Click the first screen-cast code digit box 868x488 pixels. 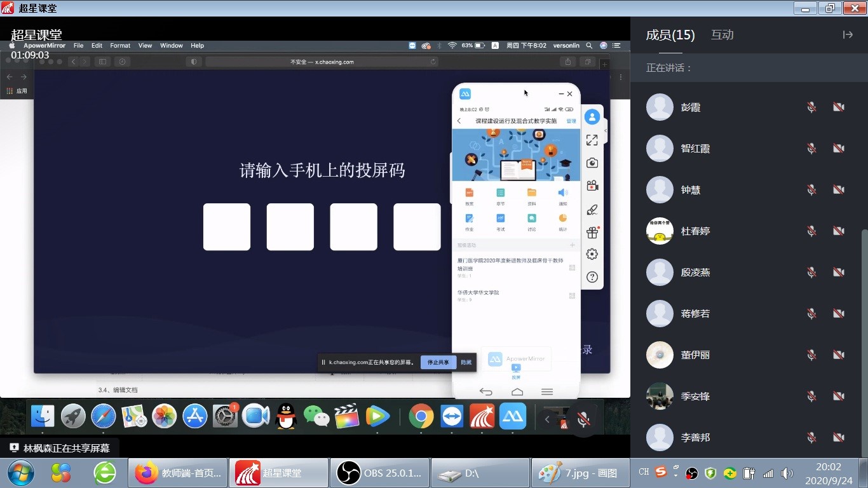click(227, 227)
